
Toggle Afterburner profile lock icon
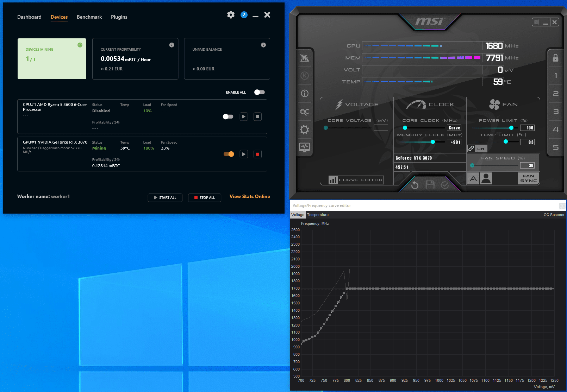[555, 58]
